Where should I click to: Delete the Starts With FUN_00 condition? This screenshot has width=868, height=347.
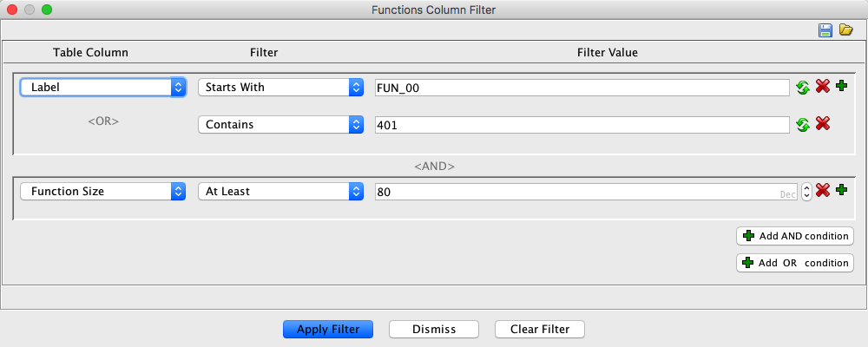pyautogui.click(x=823, y=87)
